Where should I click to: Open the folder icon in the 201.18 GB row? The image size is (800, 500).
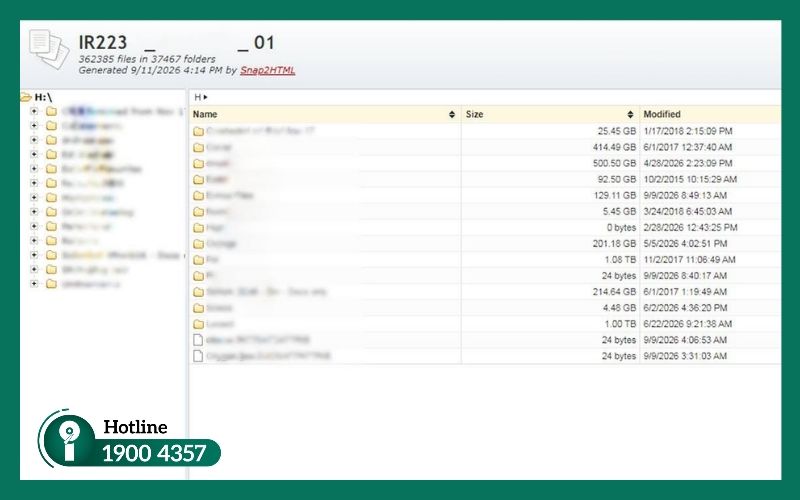pyautogui.click(x=198, y=244)
